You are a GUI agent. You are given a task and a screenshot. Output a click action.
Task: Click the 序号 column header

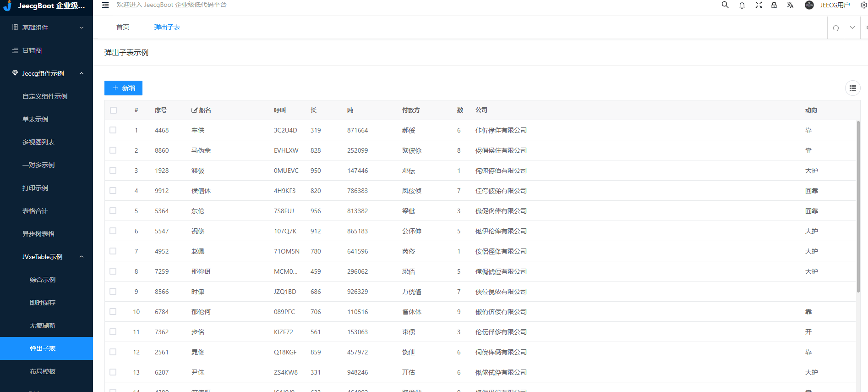tap(161, 110)
